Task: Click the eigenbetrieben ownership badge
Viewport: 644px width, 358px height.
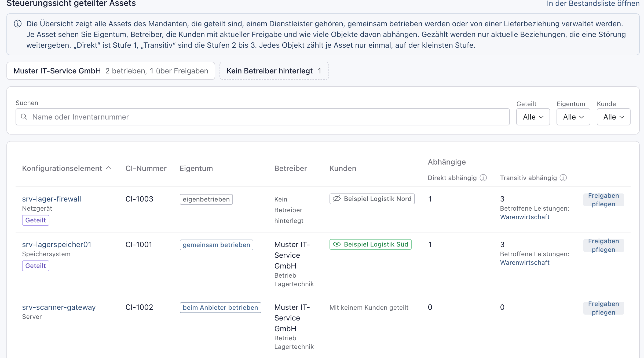Action: [x=206, y=199]
